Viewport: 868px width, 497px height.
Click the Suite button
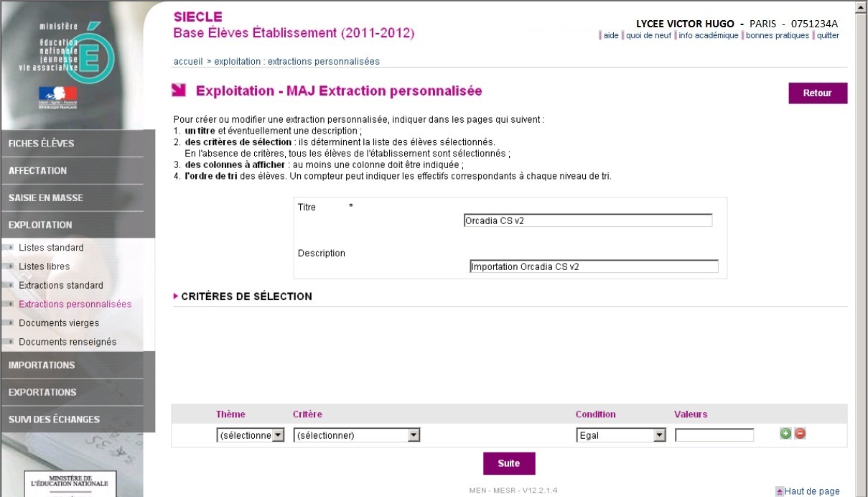509,463
